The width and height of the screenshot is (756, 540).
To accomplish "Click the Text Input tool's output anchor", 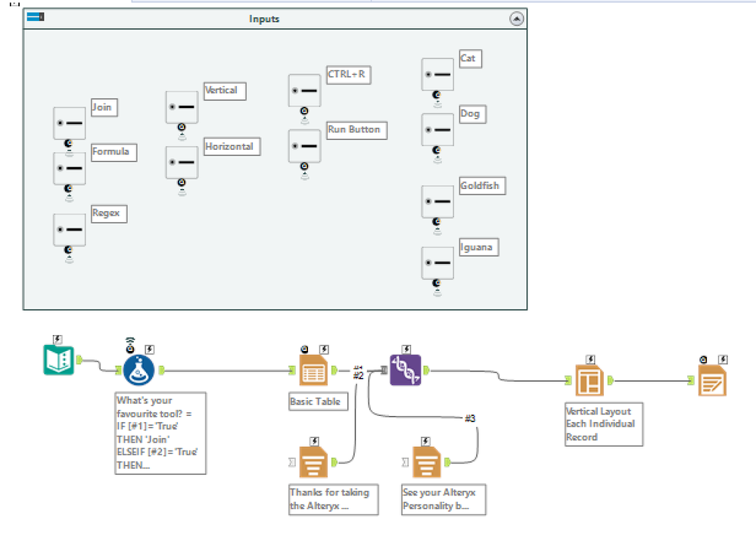I will (x=79, y=359).
